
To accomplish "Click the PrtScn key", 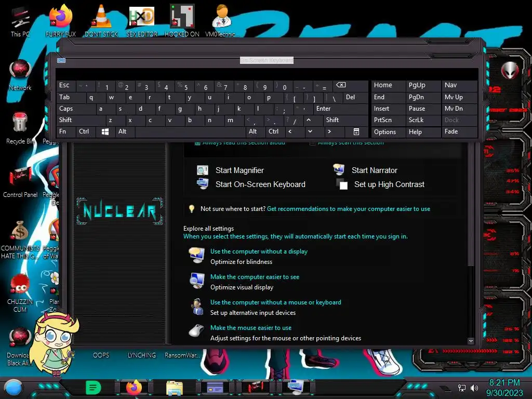I will [389, 120].
